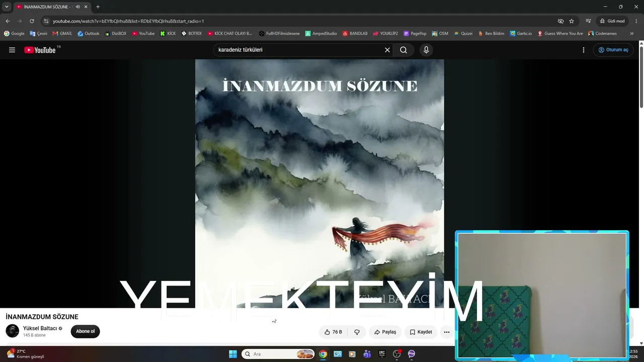Viewport: 644px width, 362px height.
Task: Submit search with the magnifier button
Action: click(x=404, y=50)
